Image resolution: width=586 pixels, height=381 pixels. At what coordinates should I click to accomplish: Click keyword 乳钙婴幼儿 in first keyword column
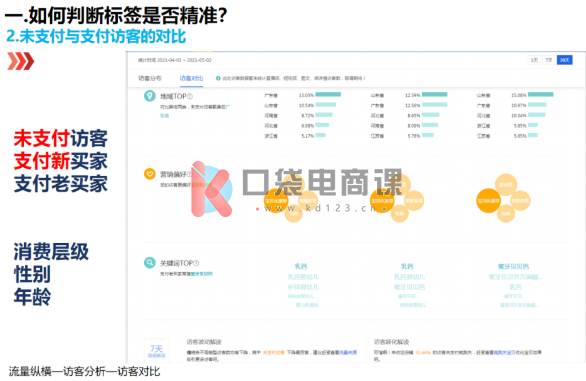[303, 277]
